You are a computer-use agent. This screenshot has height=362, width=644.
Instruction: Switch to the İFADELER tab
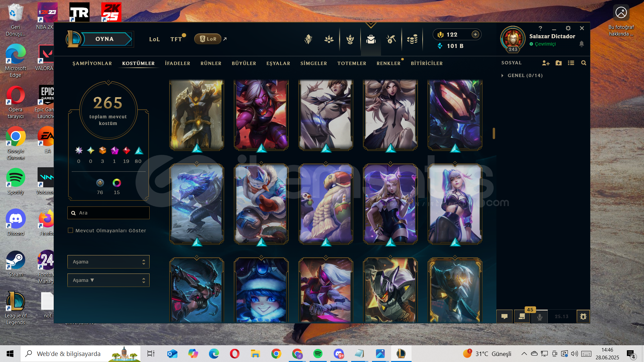click(178, 63)
